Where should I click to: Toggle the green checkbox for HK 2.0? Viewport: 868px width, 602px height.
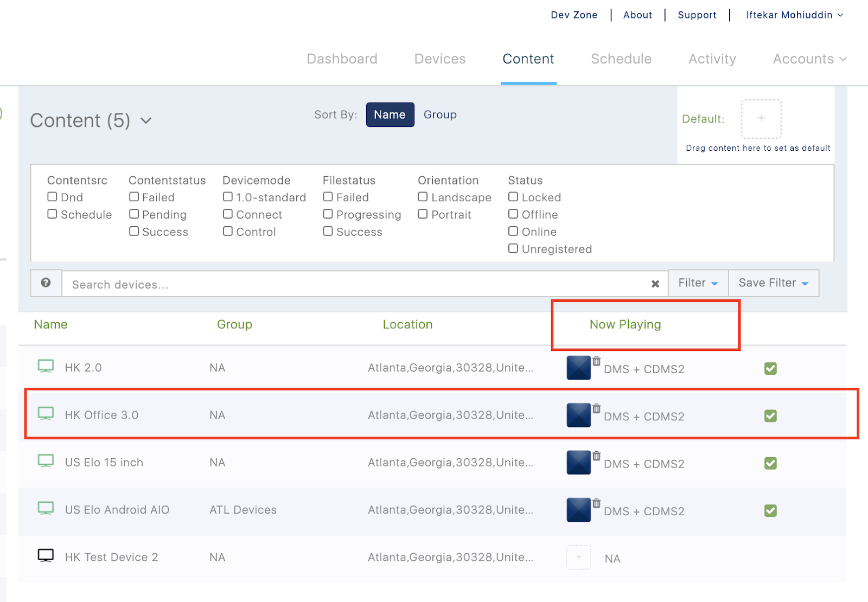pos(770,369)
